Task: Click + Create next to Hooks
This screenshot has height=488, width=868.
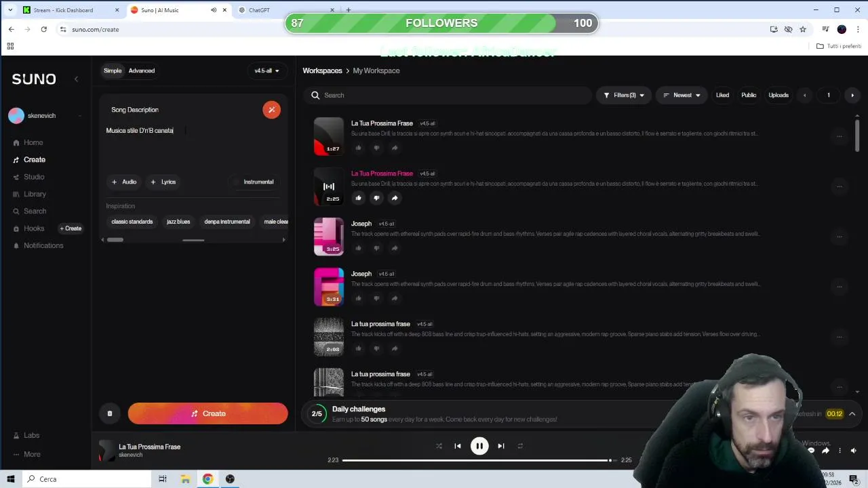Action: tap(71, 228)
